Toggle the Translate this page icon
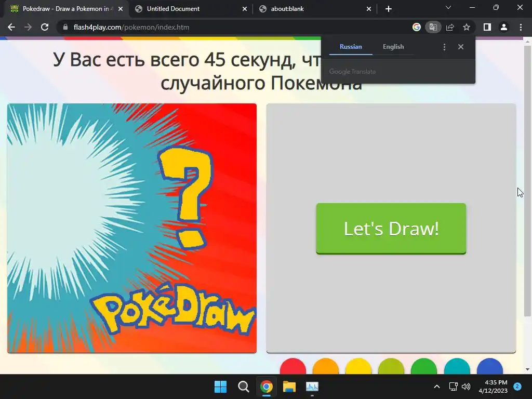The height and width of the screenshot is (399, 532). 433,27
